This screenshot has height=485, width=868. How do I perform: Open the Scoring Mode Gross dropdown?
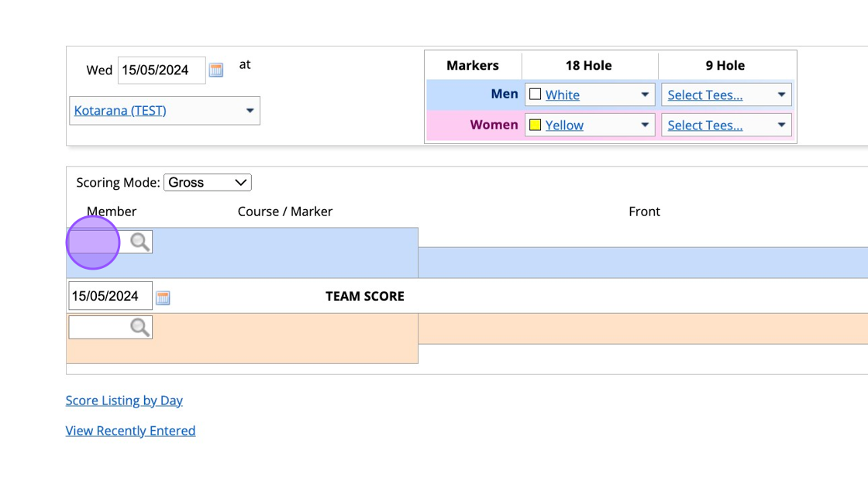click(208, 183)
